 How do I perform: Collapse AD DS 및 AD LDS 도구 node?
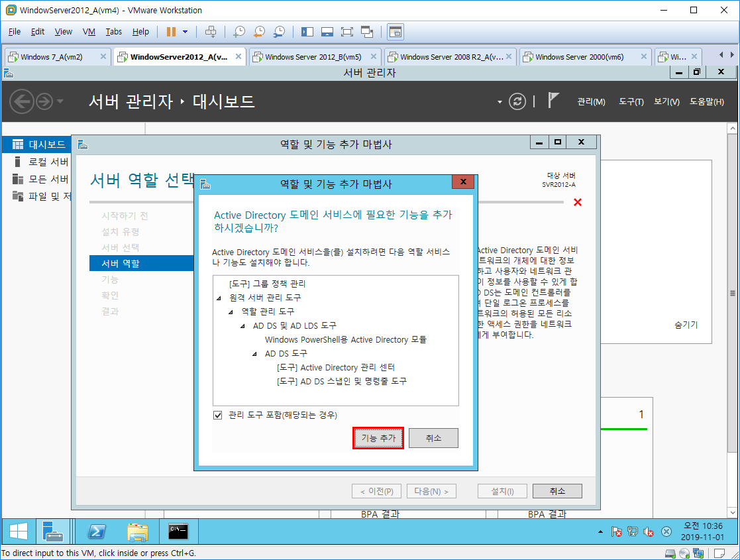point(242,326)
